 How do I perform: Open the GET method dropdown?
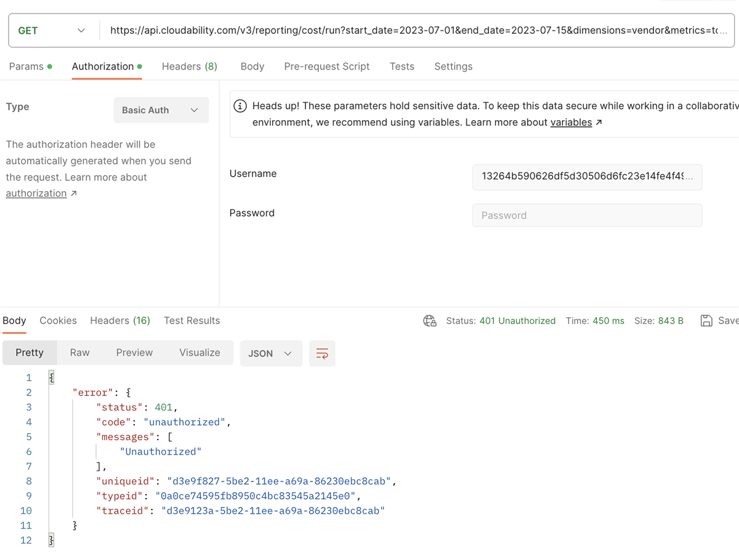point(52,30)
